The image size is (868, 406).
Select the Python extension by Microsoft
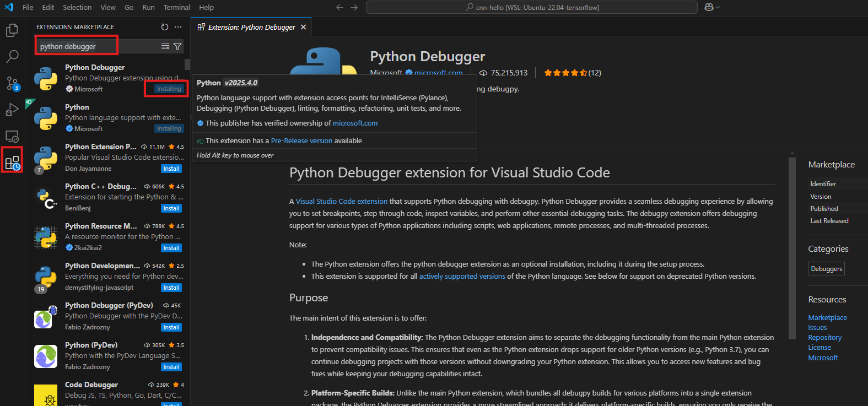[107, 118]
